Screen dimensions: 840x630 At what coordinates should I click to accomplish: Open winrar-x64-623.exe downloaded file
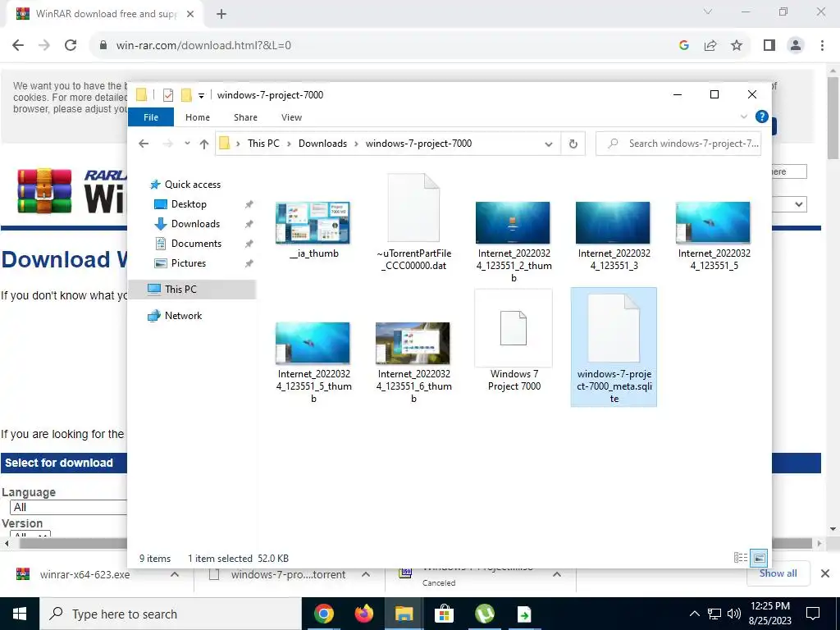click(x=84, y=574)
